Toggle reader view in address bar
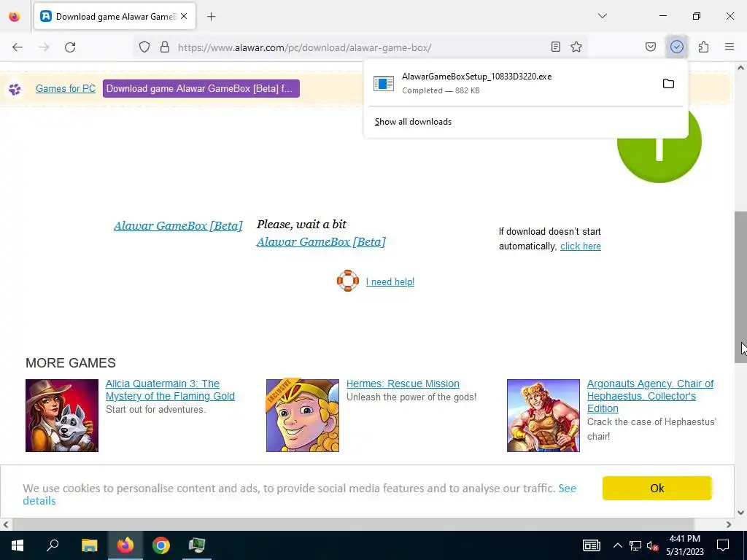 coord(555,47)
